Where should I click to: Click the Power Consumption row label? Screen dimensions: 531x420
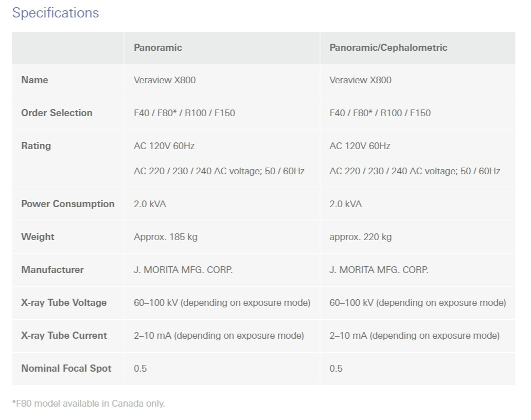pos(67,204)
